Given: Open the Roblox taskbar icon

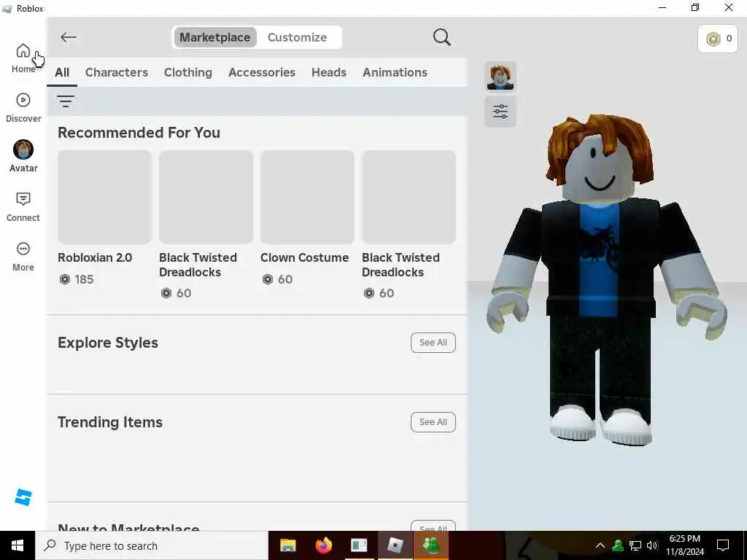Looking at the screenshot, I should tap(395, 545).
